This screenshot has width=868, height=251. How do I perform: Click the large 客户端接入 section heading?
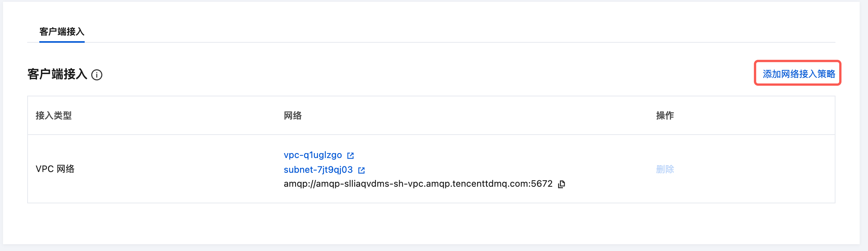point(57,74)
